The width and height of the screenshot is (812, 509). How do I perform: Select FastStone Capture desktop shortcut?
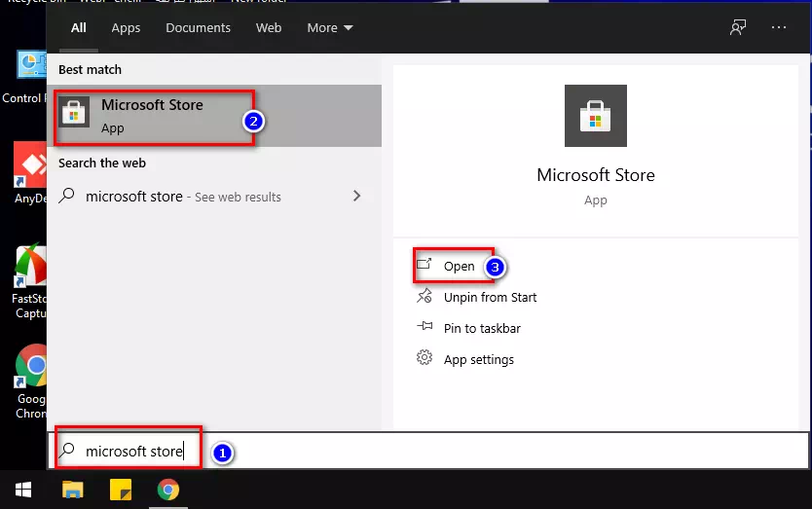30,282
